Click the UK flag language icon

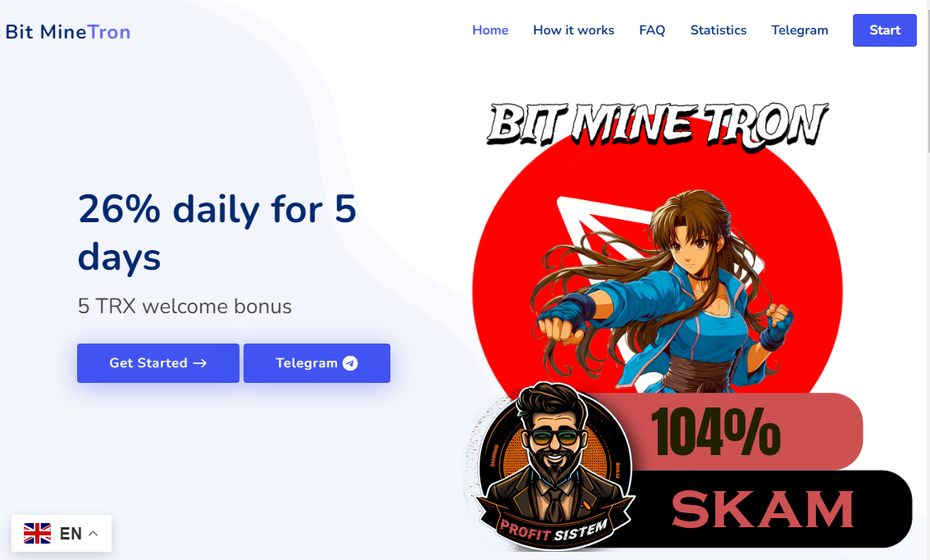click(x=38, y=533)
